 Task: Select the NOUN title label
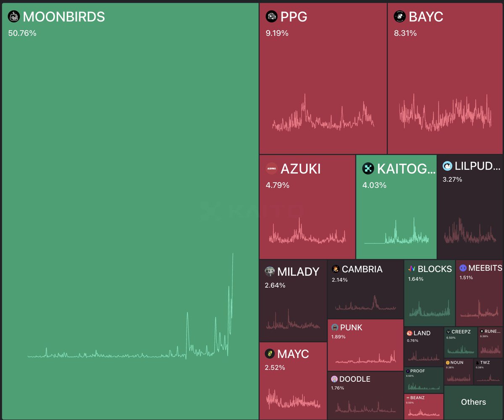[457, 362]
